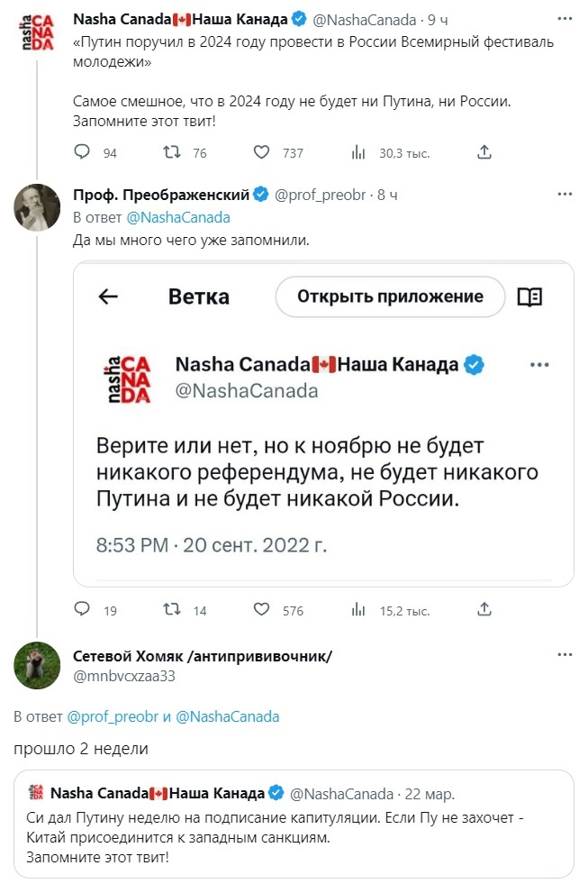Like Prof. Preobrazhensky's reply with 576 likes
Screen dimensions: 588x893
(262, 609)
